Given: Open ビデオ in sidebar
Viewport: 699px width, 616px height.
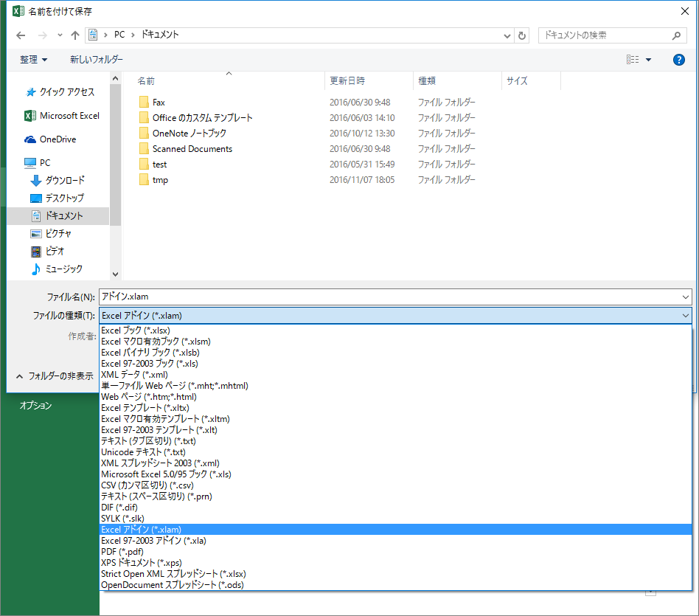Looking at the screenshot, I should (x=47, y=251).
